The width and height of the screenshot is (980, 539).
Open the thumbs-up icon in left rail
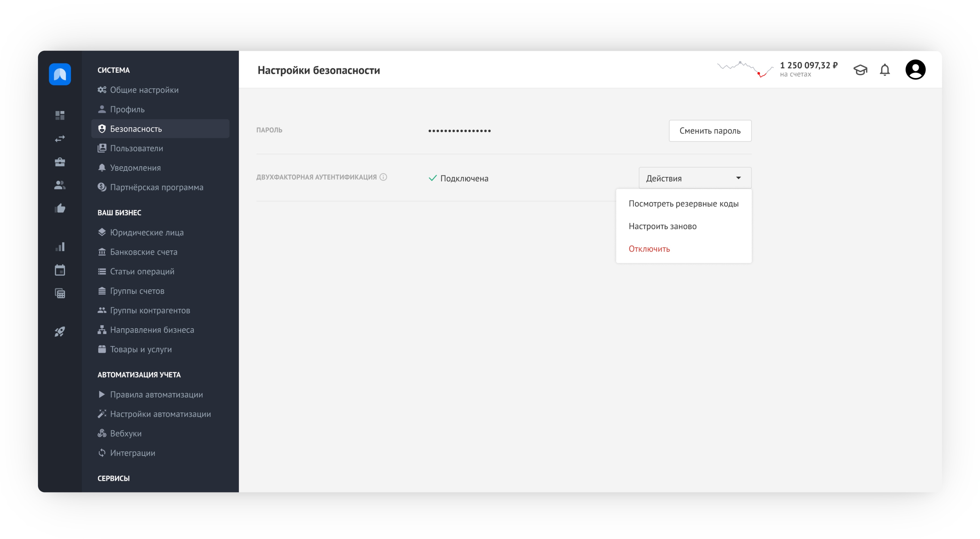[60, 208]
